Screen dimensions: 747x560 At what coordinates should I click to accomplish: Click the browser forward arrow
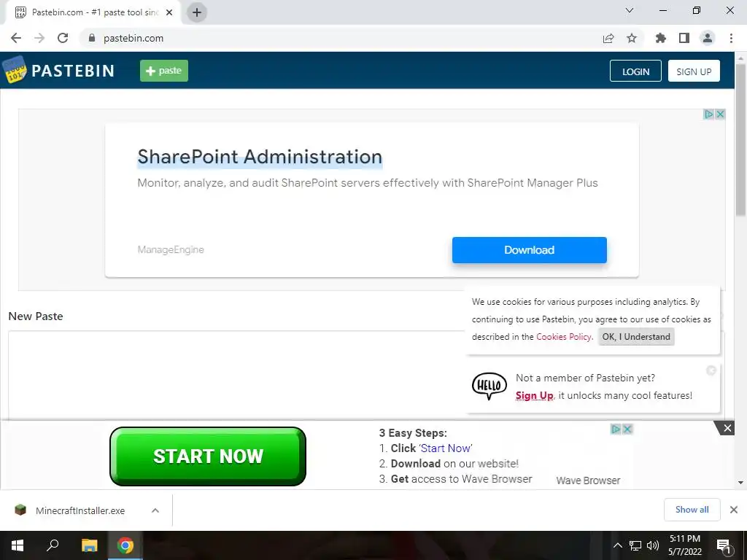pos(39,38)
